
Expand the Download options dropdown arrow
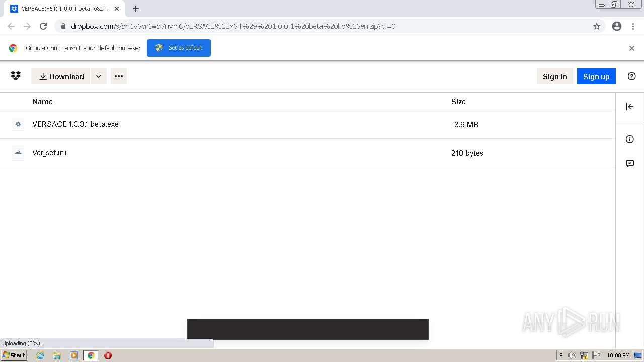coord(99,76)
